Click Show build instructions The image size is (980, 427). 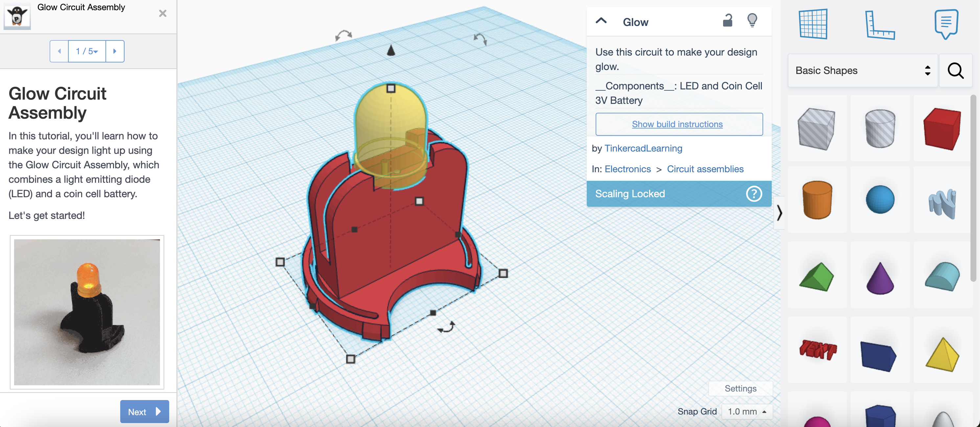679,124
